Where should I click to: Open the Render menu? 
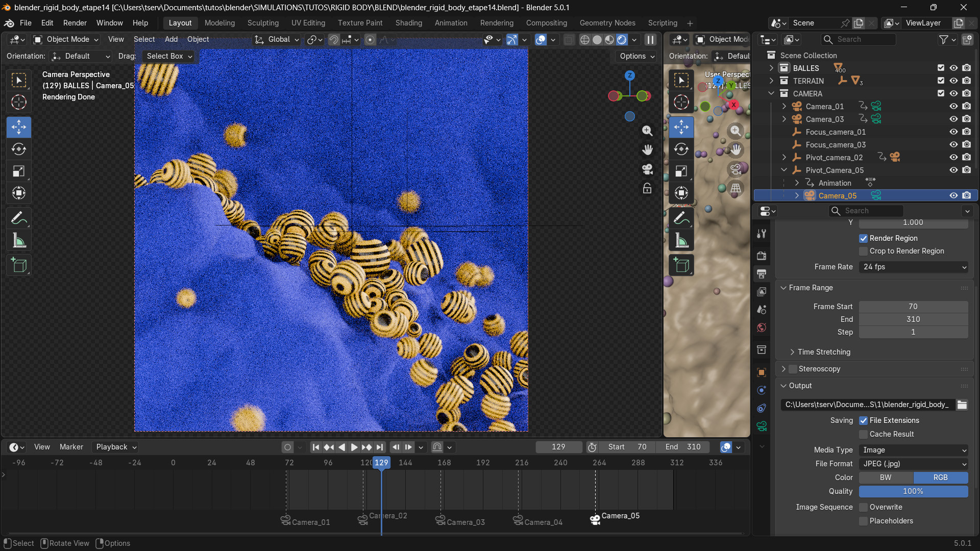click(x=75, y=23)
